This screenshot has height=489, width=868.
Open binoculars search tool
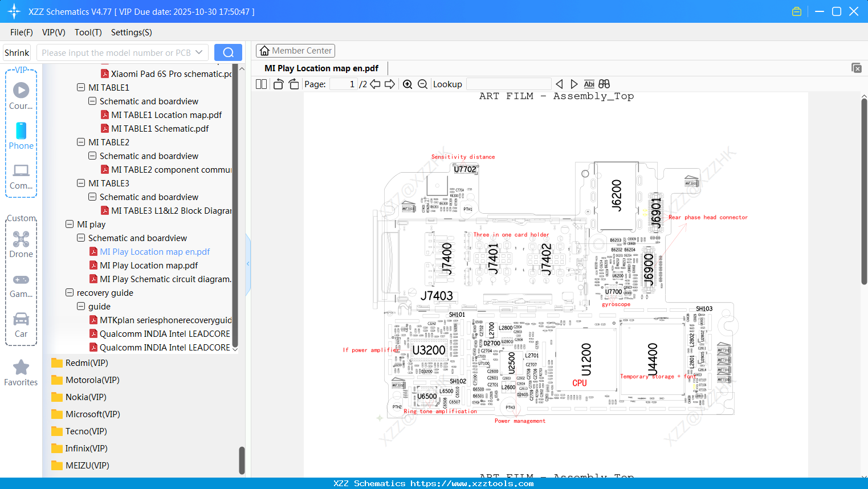604,84
